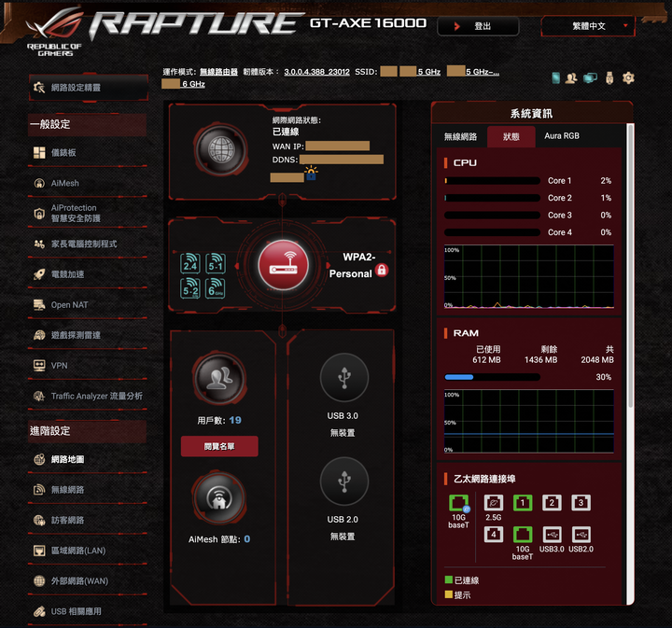
Task: Click the gear status icon in header
Action: pyautogui.click(x=628, y=78)
